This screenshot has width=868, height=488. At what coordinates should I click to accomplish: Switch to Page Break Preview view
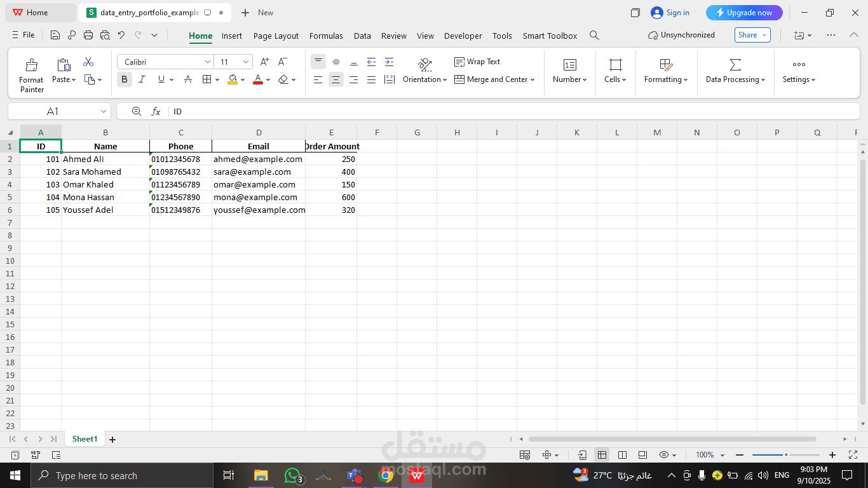(x=622, y=455)
